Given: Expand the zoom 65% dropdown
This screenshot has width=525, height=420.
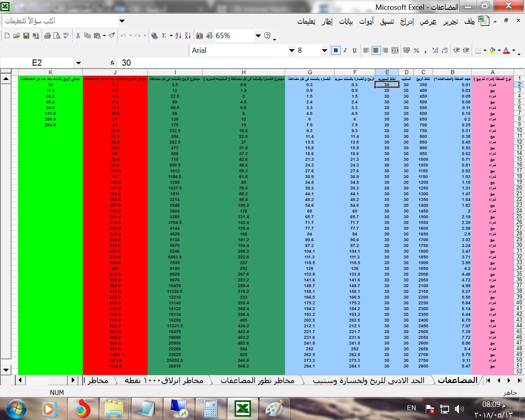Looking at the screenshot, I should [x=258, y=36].
